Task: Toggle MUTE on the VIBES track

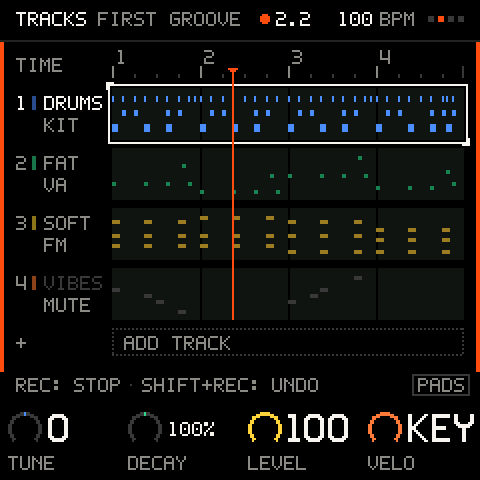Action: [x=67, y=305]
